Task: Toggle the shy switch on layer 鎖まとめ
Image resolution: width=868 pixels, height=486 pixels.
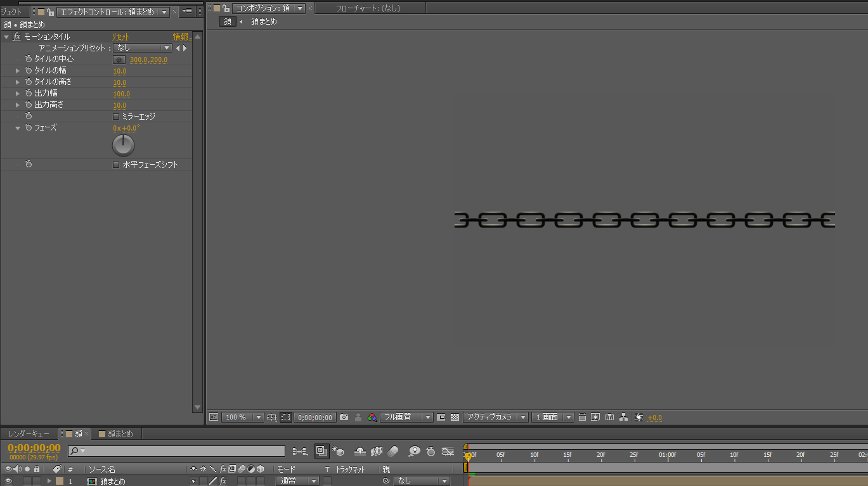Action: (194, 481)
